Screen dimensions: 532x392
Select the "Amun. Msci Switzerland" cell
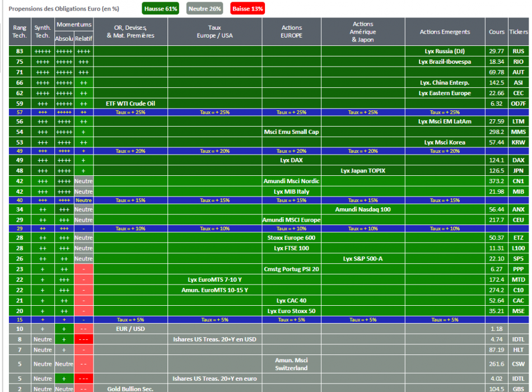pyautogui.click(x=291, y=364)
